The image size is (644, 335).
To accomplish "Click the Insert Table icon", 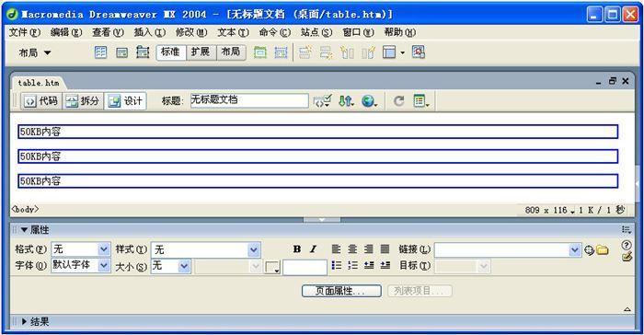I will [100, 52].
